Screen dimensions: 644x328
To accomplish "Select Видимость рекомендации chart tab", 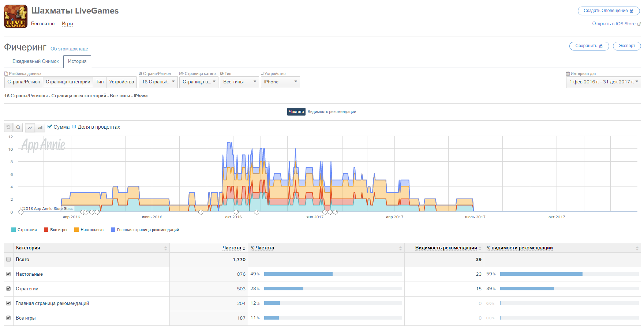I will [x=332, y=112].
